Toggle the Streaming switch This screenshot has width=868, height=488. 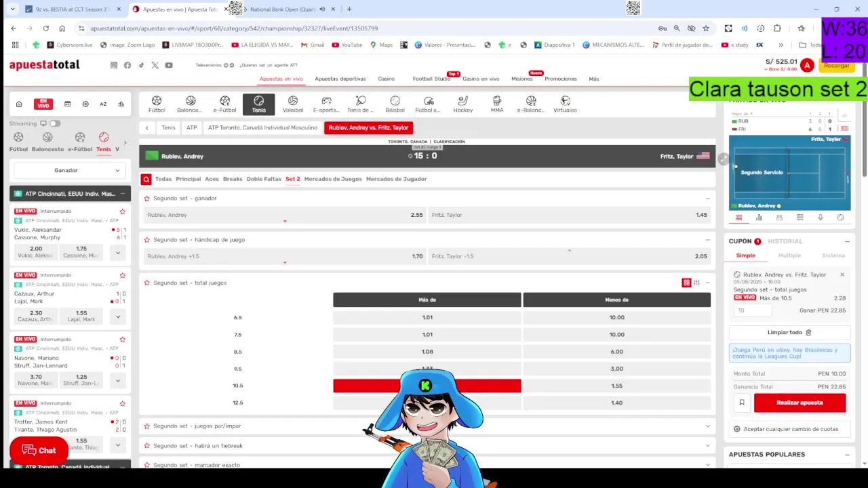click(55, 123)
